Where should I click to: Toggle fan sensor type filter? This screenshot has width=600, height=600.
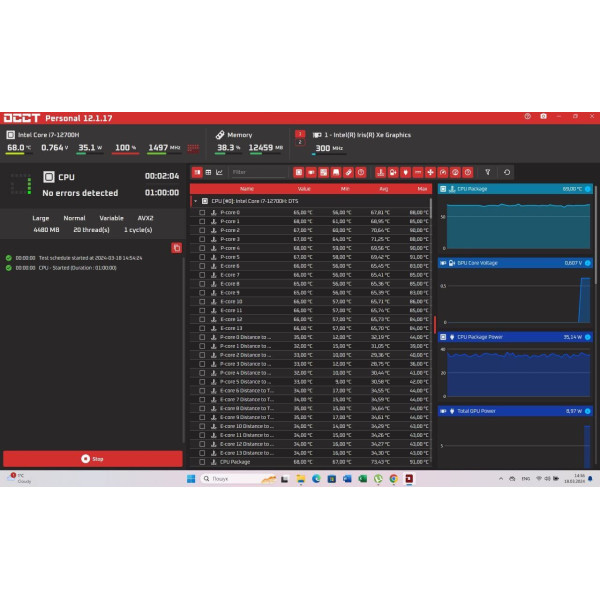430,173
